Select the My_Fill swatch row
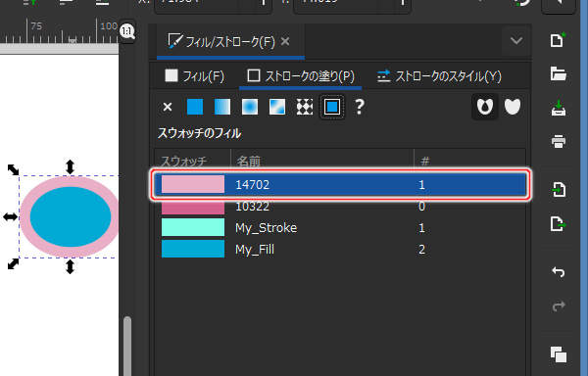 tap(340, 250)
